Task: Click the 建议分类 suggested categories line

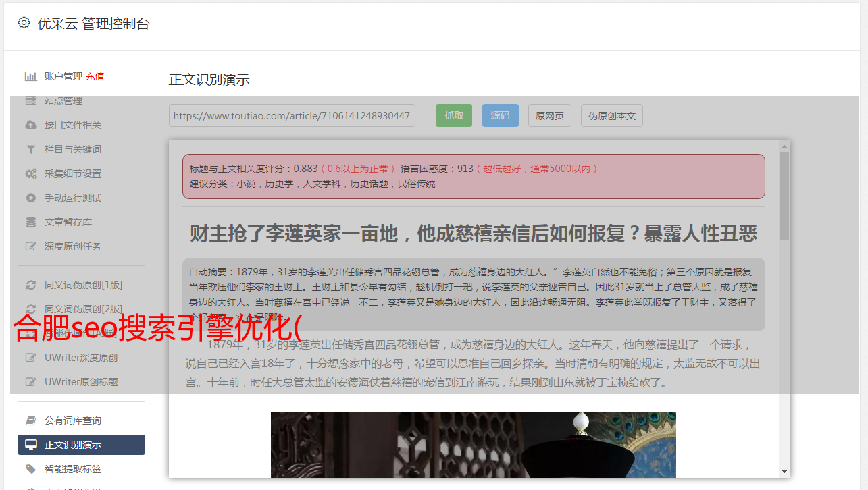Action: [312, 184]
